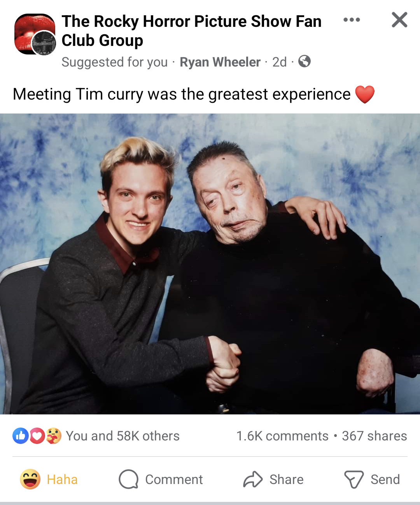
Task: Click the public globe privacy icon
Action: pyautogui.click(x=304, y=61)
